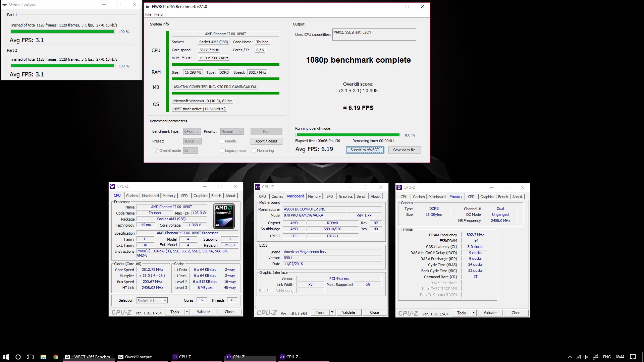Viewport: 644px width, 362px height.
Task: Open Cortana search circle icon
Action: 18,357
